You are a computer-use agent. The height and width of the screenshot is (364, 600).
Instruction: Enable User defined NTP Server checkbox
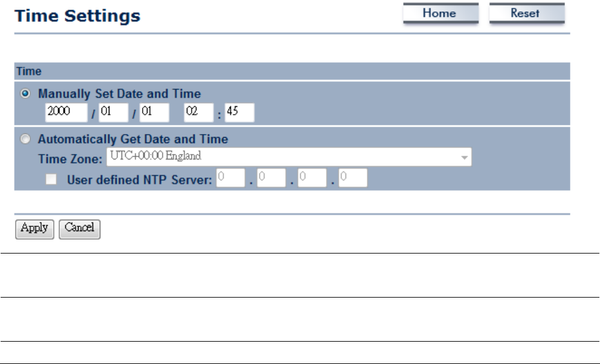tap(51, 179)
